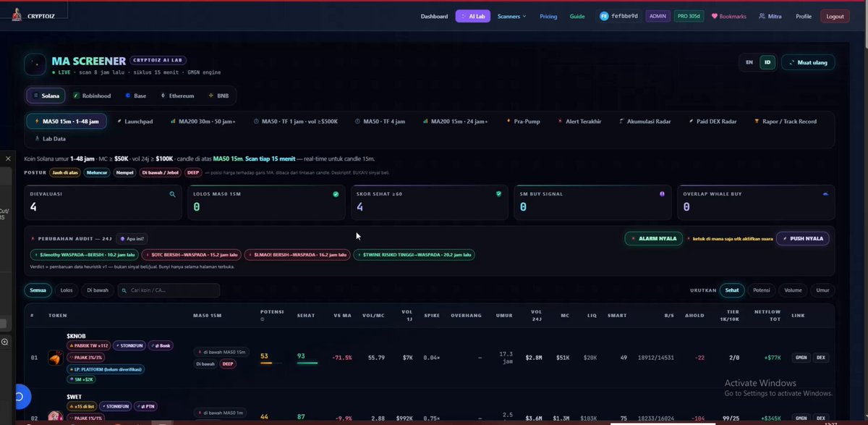Image resolution: width=868 pixels, height=425 pixels.
Task: Click the shield icon in Skor Sehat card
Action: 498,194
